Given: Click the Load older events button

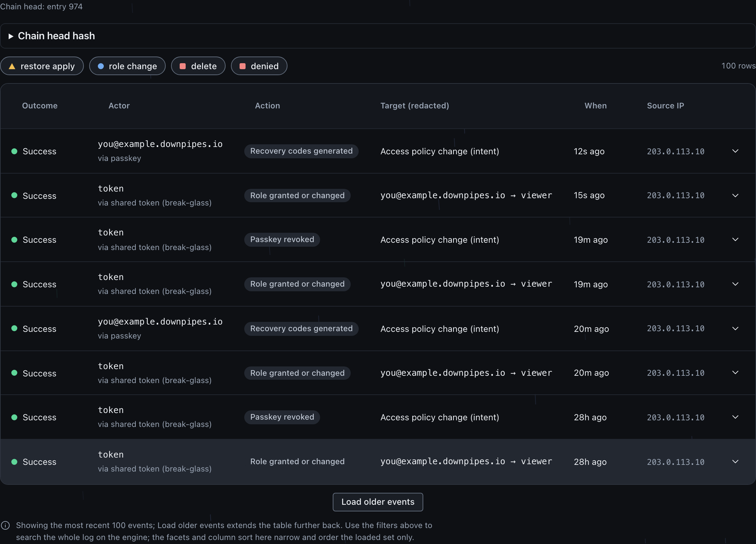Looking at the screenshot, I should coord(378,502).
